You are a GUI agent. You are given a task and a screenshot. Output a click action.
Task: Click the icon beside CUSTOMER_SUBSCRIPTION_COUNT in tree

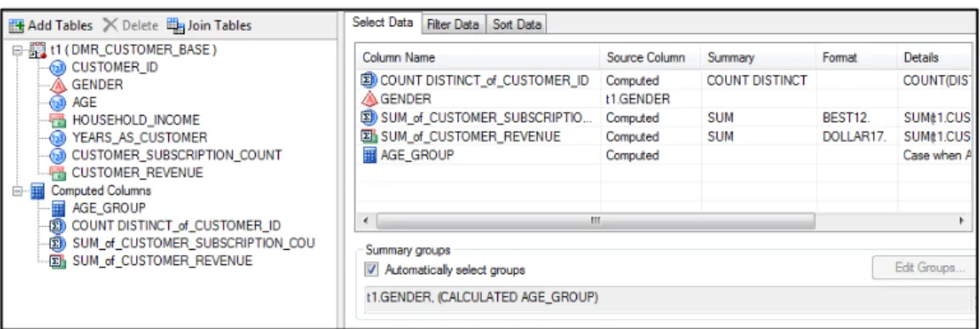tap(58, 155)
